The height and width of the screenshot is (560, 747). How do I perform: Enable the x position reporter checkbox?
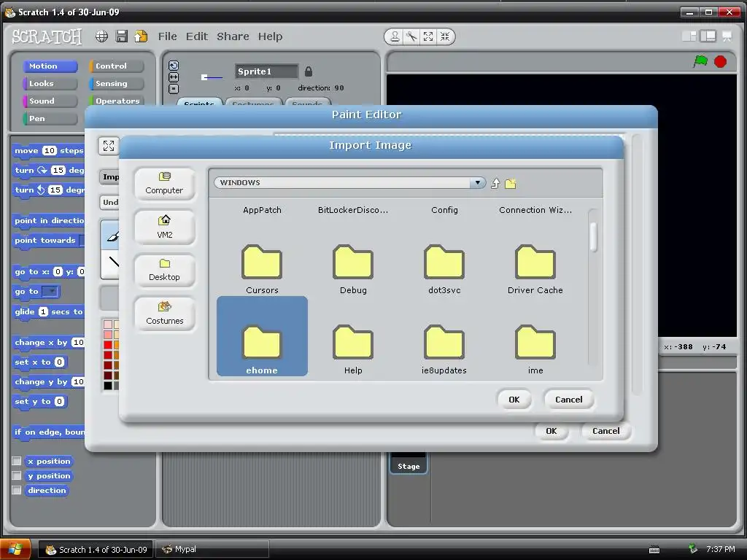tap(16, 461)
